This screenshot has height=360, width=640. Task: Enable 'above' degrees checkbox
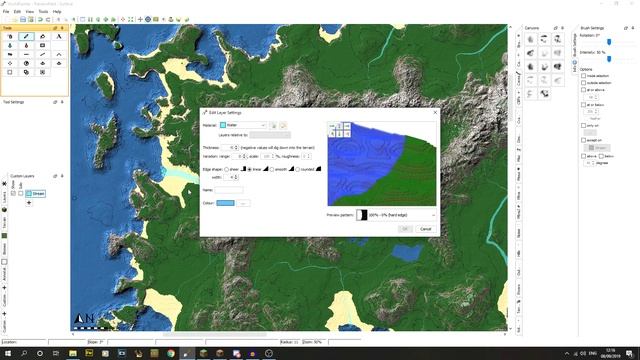pos(584,156)
